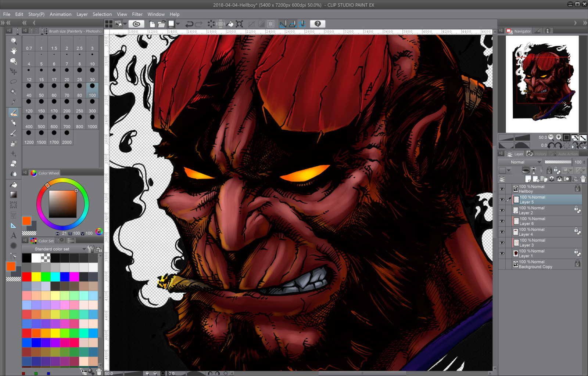588x376 pixels.
Task: Toggle Lock Layer in layer panel
Action: coord(549,170)
